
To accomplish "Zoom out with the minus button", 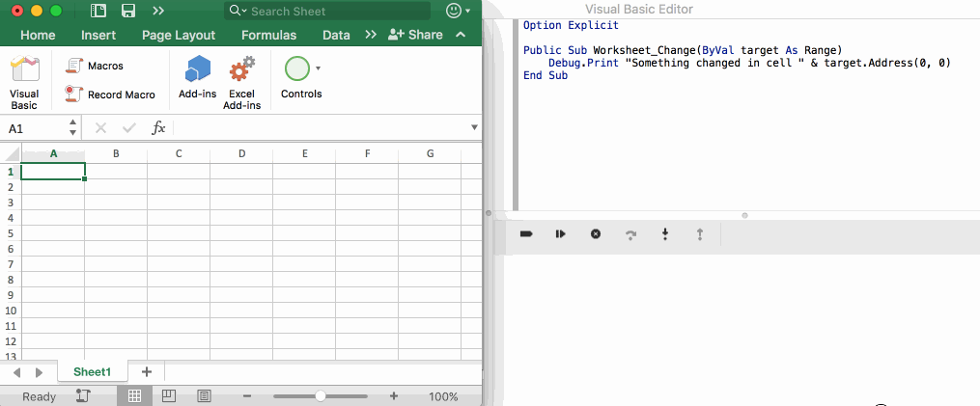I will coord(247,396).
